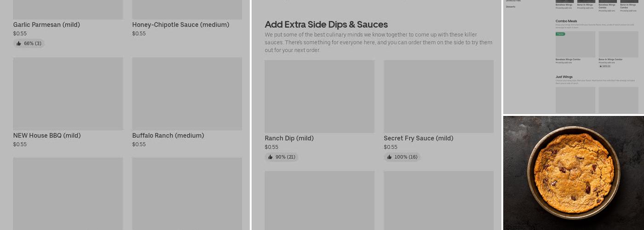Click Add Extra Side Dips & Sauces heading
Viewport: 644px width, 230px height.
pyautogui.click(x=326, y=25)
